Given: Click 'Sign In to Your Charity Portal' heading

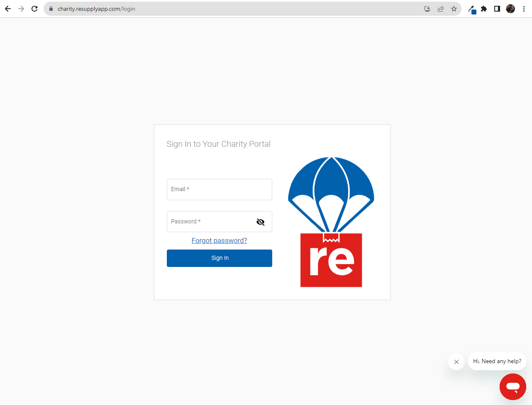Looking at the screenshot, I should point(219,144).
